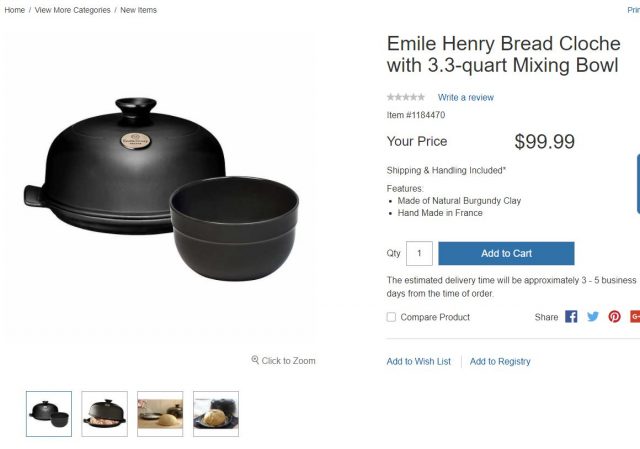Share product on Pinterest
Image resolution: width=640 pixels, height=449 pixels.
coord(614,317)
